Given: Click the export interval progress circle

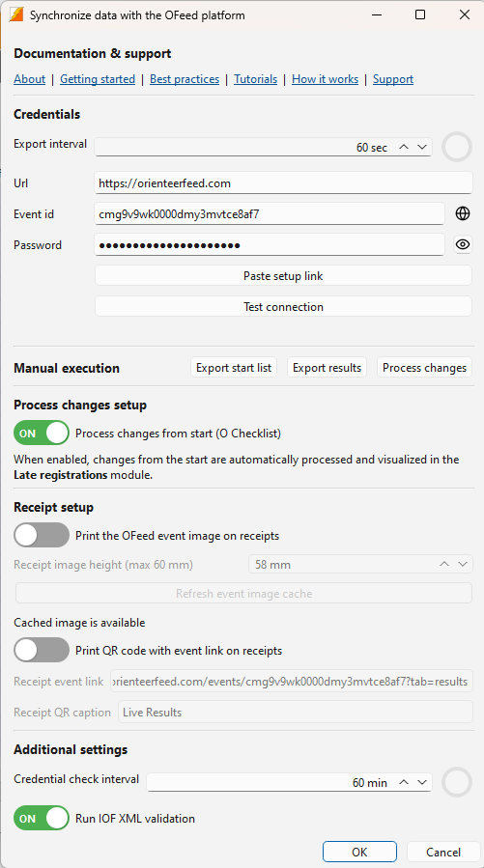Looking at the screenshot, I should click(x=457, y=148).
